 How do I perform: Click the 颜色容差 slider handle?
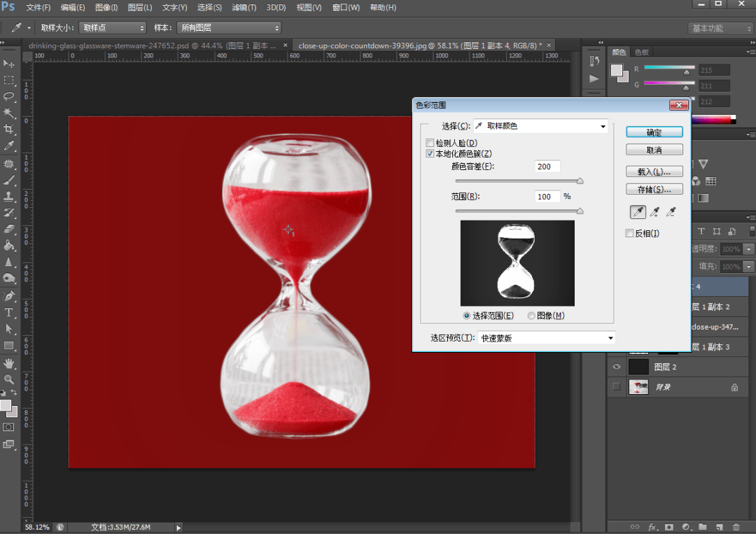580,181
